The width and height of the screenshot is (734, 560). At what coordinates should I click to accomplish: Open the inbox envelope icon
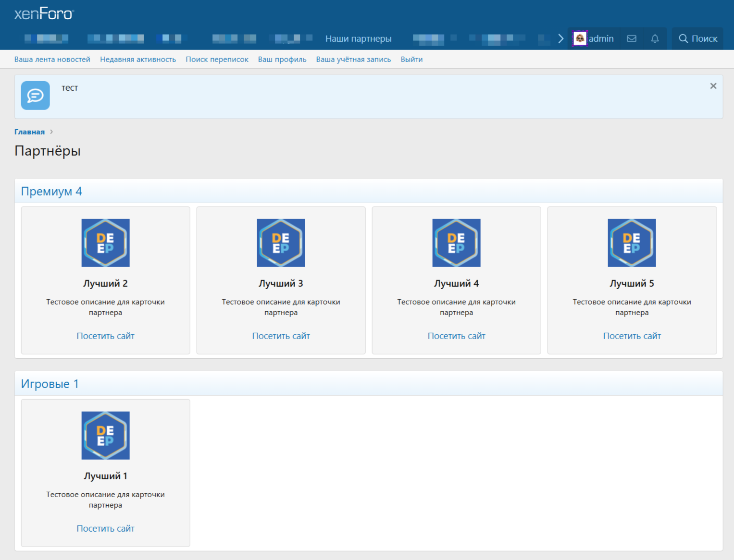tap(632, 39)
